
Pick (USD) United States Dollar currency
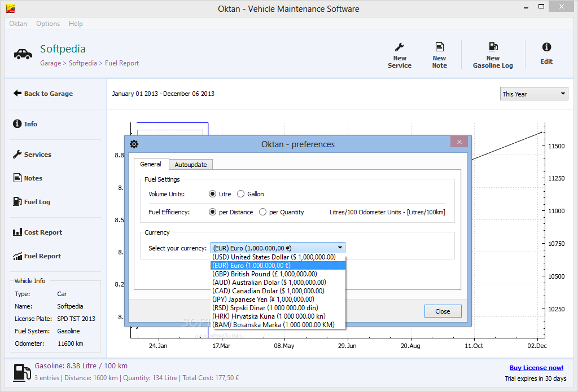[278, 257]
